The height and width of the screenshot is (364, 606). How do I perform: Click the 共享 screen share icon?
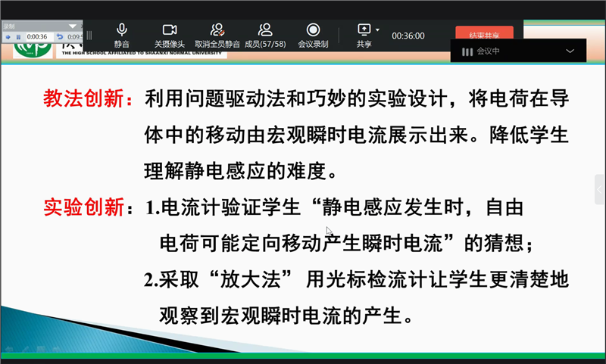tap(364, 30)
